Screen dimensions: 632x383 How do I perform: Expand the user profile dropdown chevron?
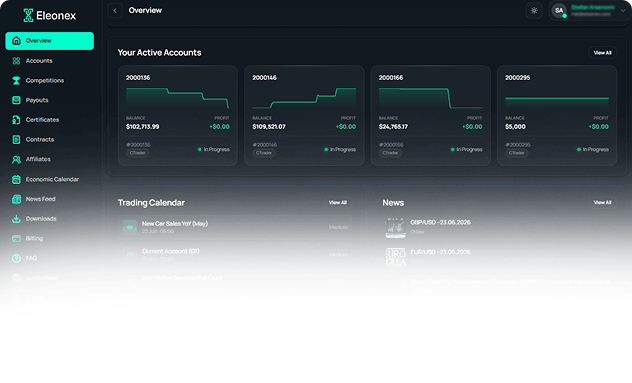point(623,11)
